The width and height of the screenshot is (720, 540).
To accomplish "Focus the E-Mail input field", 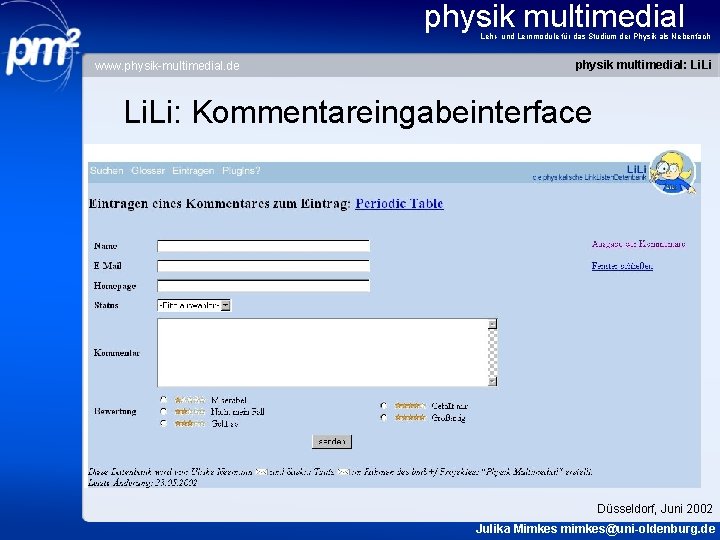I will pyautogui.click(x=264, y=266).
